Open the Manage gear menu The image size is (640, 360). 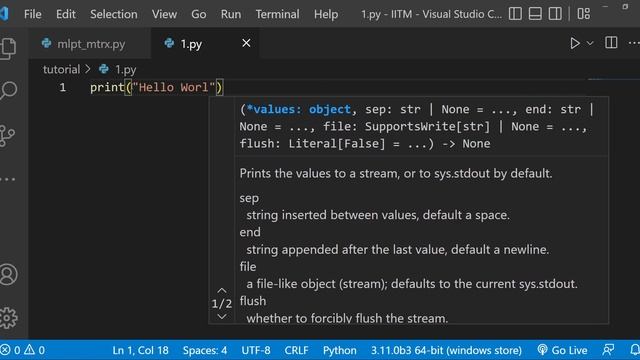(8, 318)
